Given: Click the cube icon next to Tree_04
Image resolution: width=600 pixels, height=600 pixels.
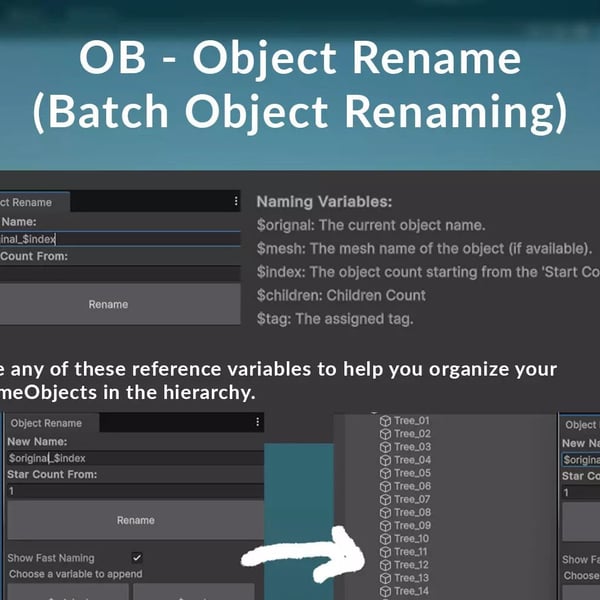Looking at the screenshot, I should point(385,460).
